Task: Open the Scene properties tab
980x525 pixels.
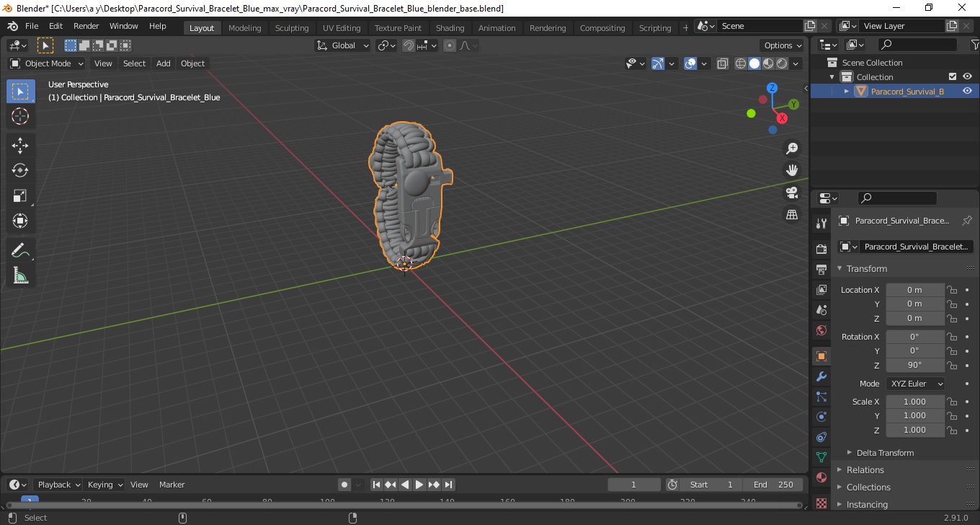Action: (x=821, y=309)
